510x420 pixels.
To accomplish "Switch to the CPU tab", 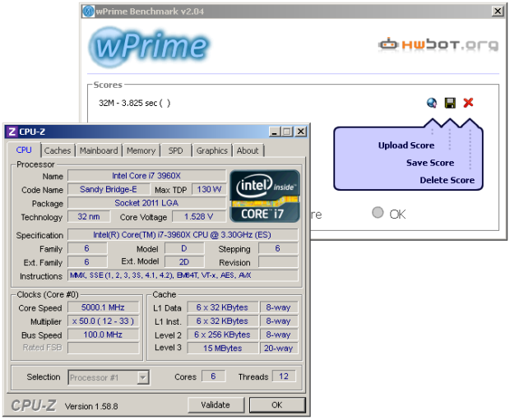I will 24,150.
